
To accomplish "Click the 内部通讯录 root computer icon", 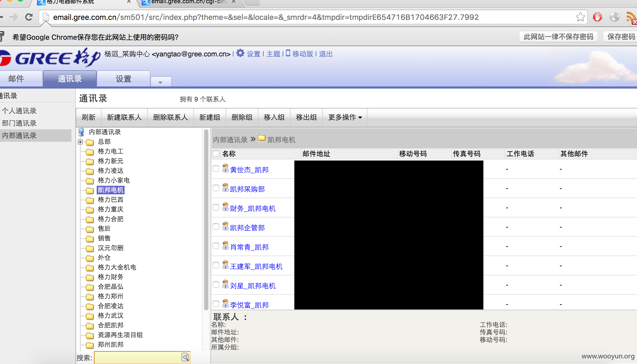I will [x=81, y=132].
